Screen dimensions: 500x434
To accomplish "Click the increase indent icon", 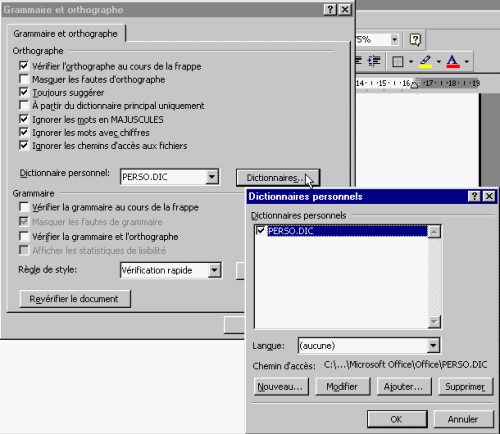I will 374,61.
